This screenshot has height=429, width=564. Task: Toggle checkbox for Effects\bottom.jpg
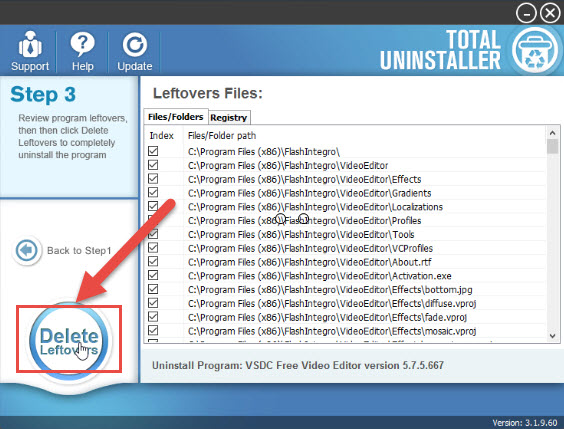click(153, 289)
